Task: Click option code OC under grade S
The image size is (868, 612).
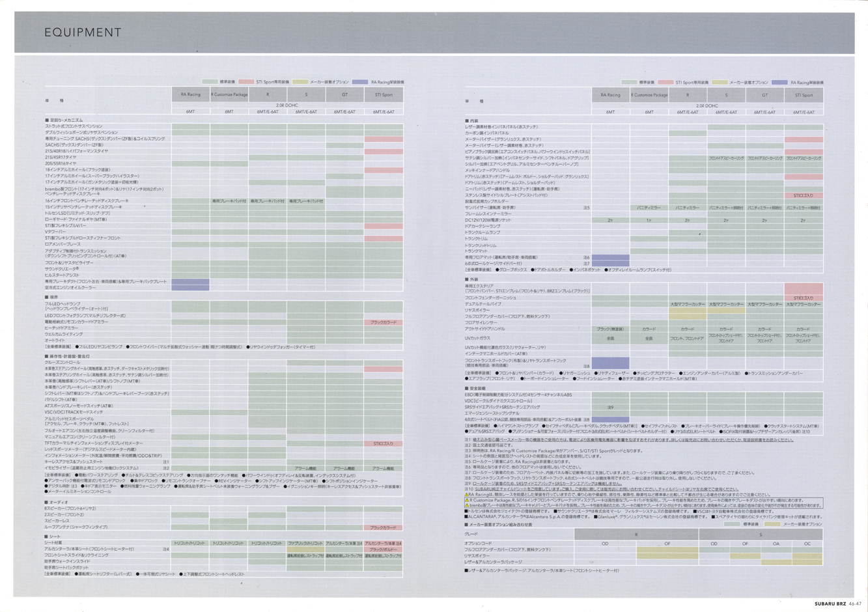Action: (x=807, y=543)
